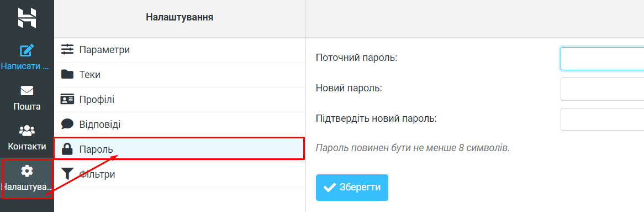Open the Пошта envelope icon
Image resolution: width=644 pixels, height=212 pixels.
click(27, 91)
